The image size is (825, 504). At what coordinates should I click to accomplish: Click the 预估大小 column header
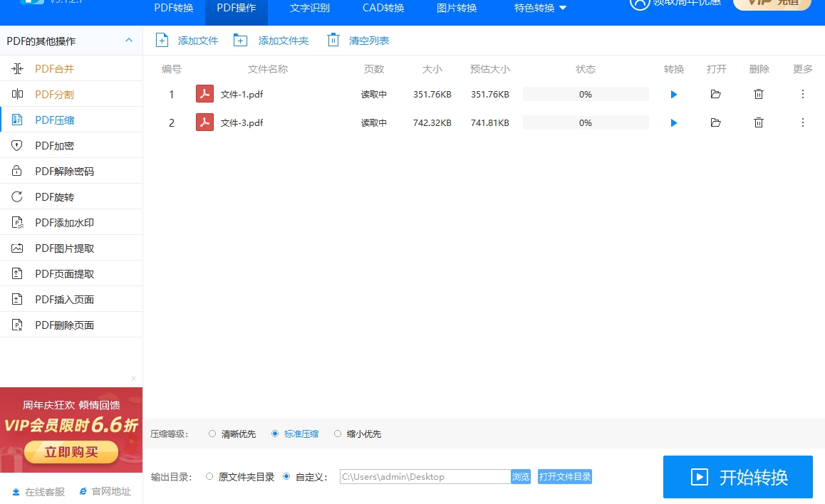coord(490,69)
